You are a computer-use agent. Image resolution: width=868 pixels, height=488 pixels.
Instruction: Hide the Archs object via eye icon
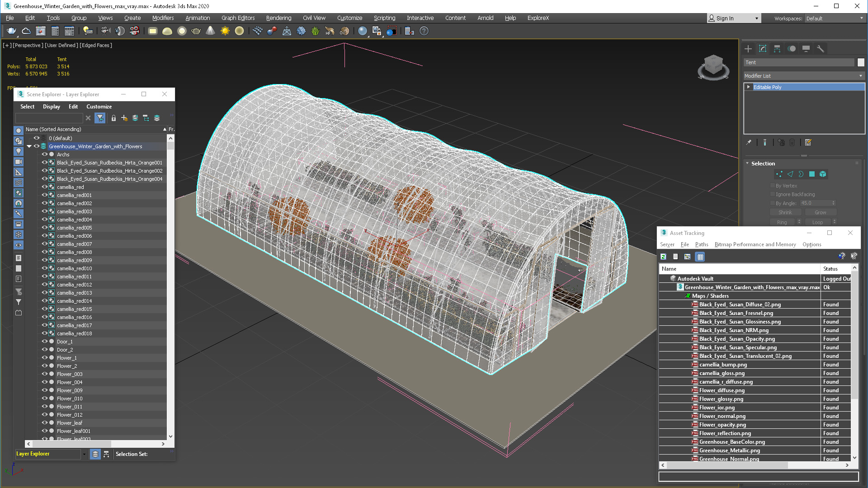(44, 155)
